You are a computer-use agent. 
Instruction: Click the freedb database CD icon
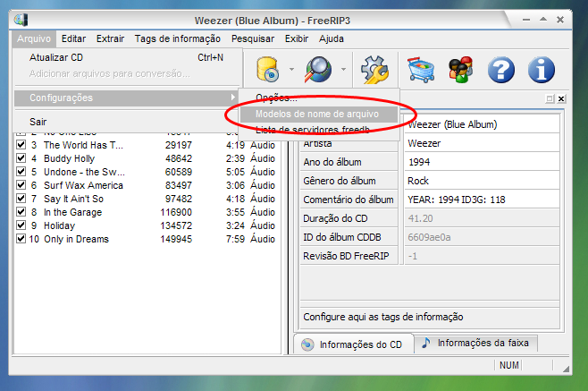click(x=267, y=70)
